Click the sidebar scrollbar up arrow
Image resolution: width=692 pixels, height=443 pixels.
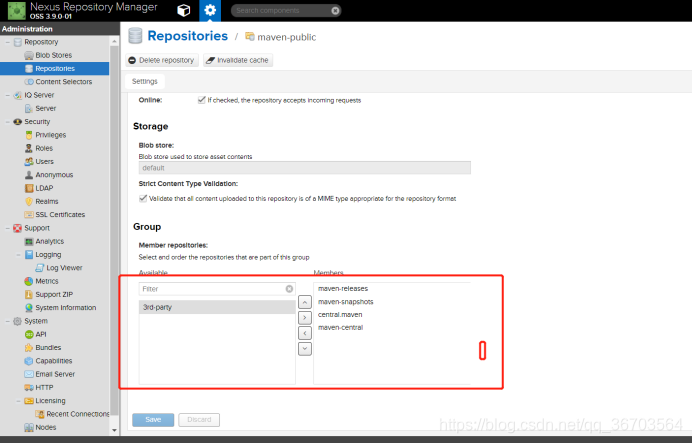tap(114, 41)
